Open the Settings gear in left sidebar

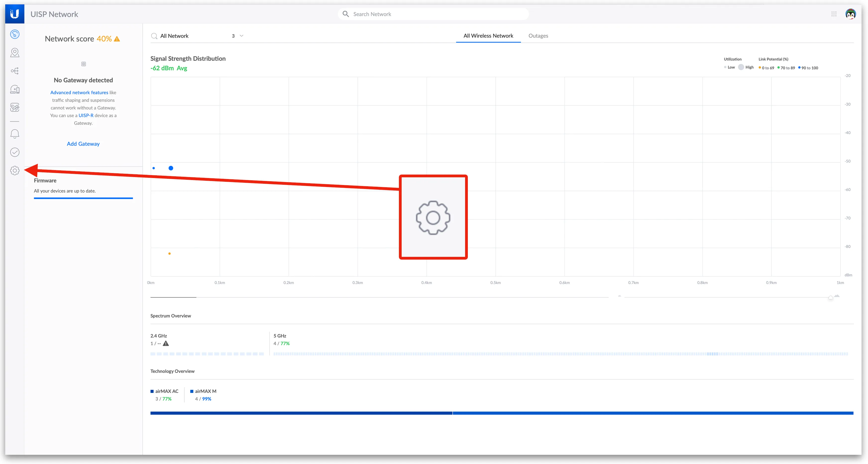pyautogui.click(x=14, y=171)
